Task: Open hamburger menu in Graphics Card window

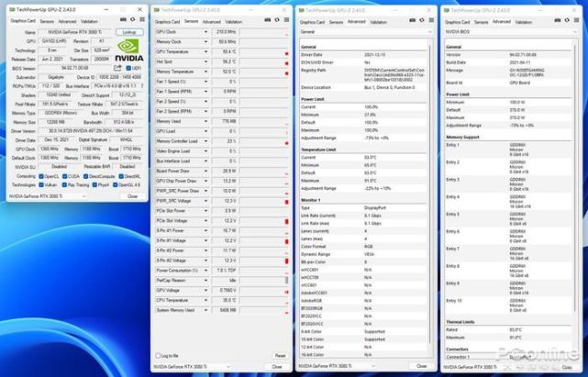Action: pos(142,19)
